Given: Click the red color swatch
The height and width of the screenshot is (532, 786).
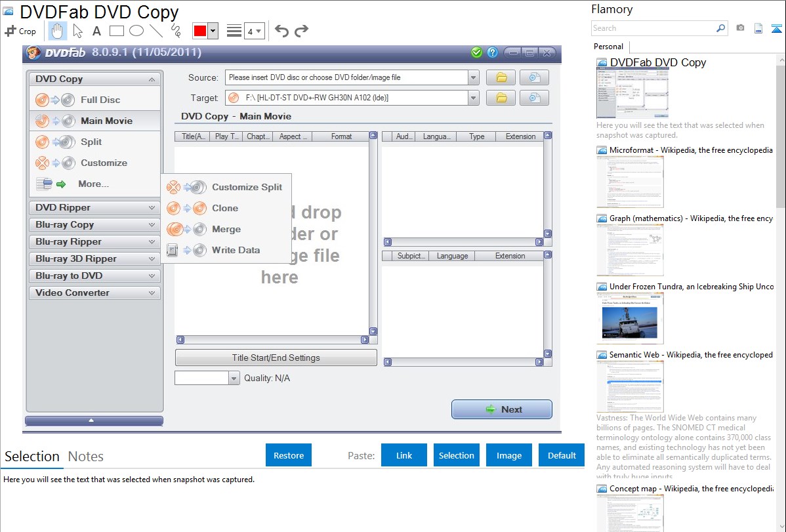Looking at the screenshot, I should click(x=200, y=31).
